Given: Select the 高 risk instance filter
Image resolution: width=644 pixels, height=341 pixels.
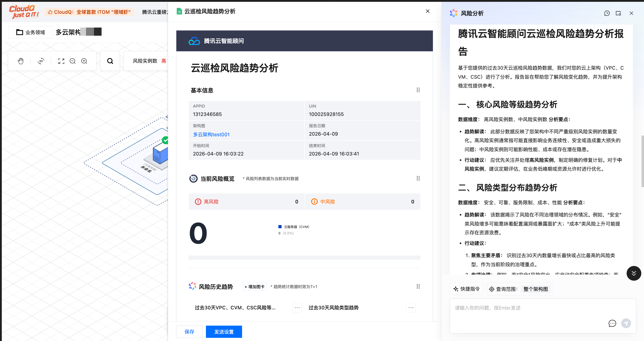Looking at the screenshot, I should 164,61.
